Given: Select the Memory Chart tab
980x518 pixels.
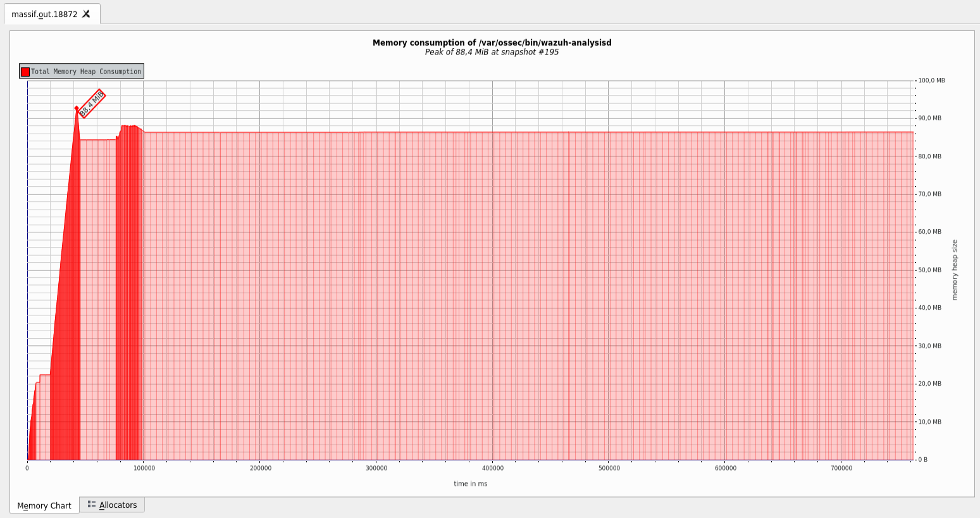Looking at the screenshot, I should [x=44, y=505].
